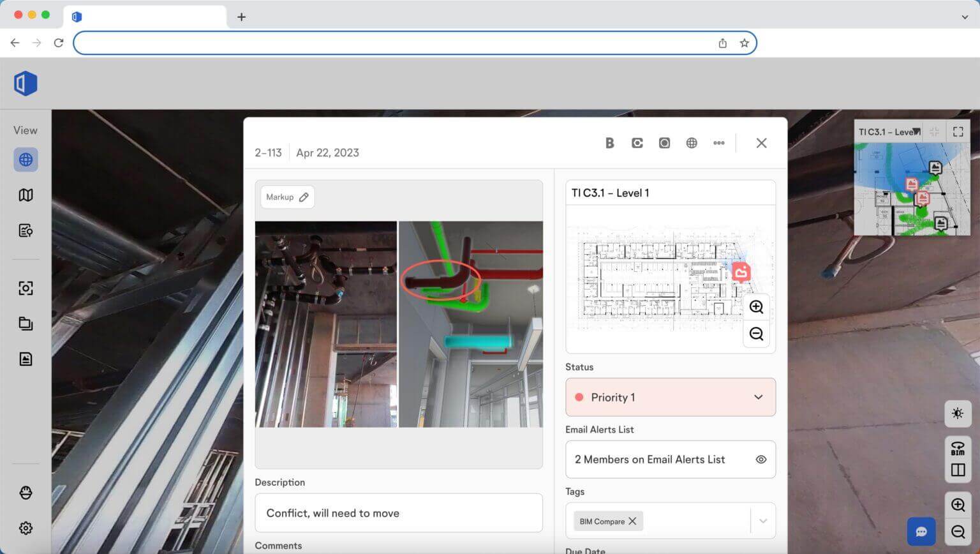Click the Description text field

[x=398, y=513]
